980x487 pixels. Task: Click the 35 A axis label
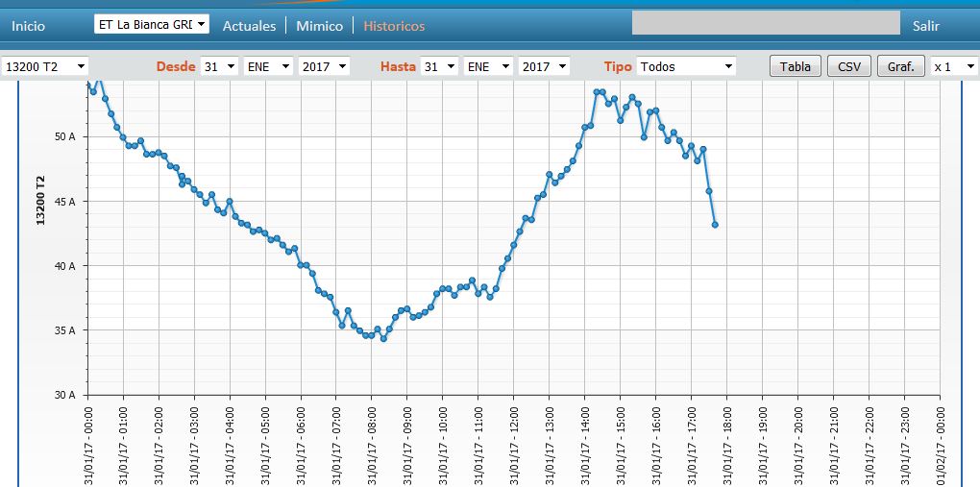point(64,330)
